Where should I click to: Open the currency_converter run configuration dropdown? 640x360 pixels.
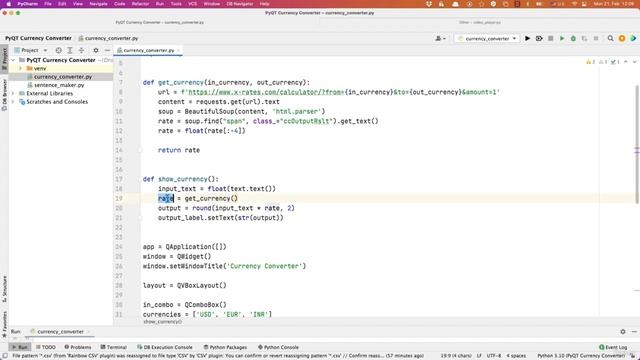(x=487, y=38)
